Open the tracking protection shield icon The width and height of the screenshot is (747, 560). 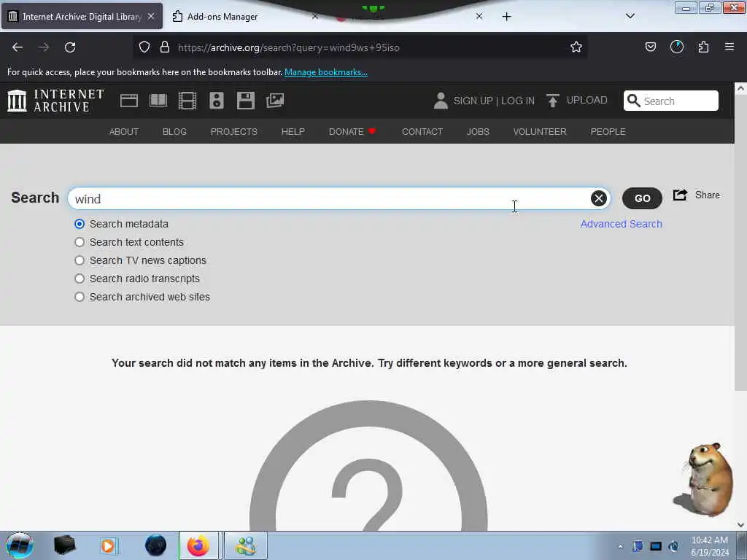tap(144, 47)
